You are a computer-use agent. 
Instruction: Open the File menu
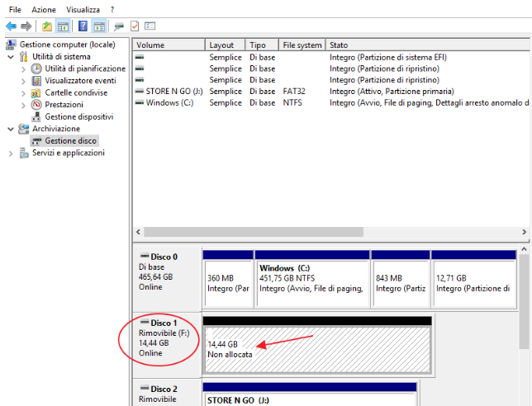click(15, 9)
